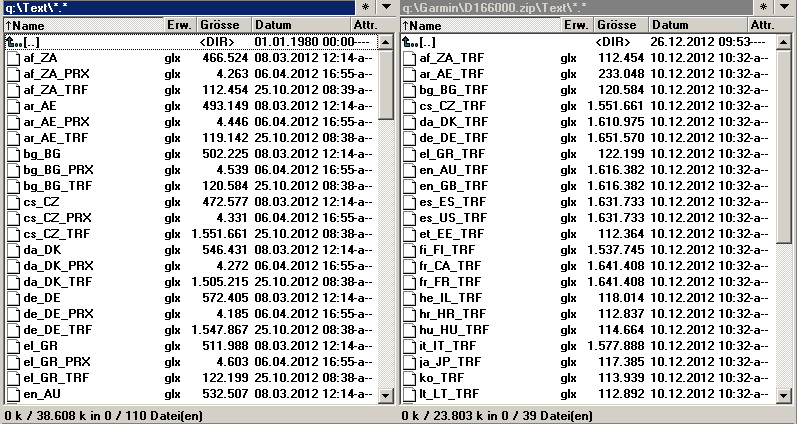797x424 pixels.
Task: Click file icon beside et_EE_TRF
Action: (x=410, y=234)
